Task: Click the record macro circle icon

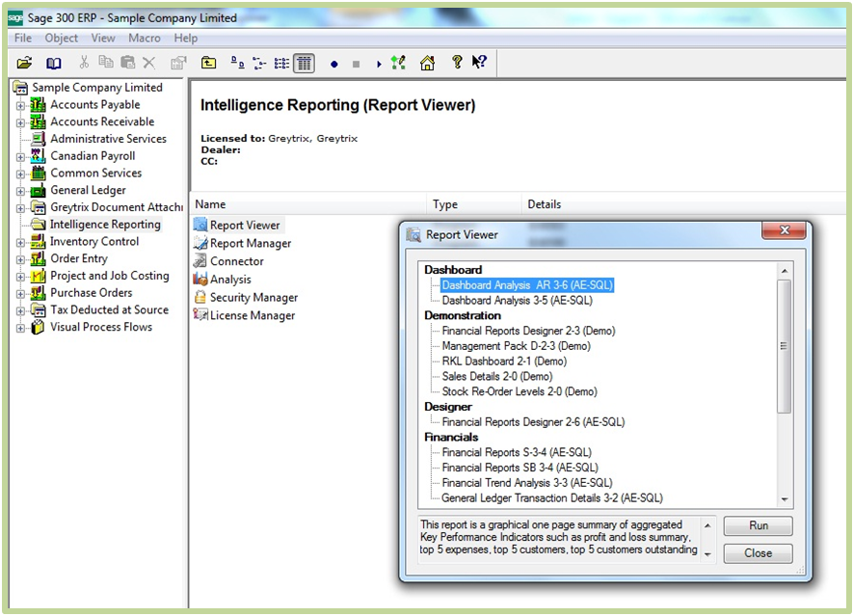Action: (x=334, y=65)
